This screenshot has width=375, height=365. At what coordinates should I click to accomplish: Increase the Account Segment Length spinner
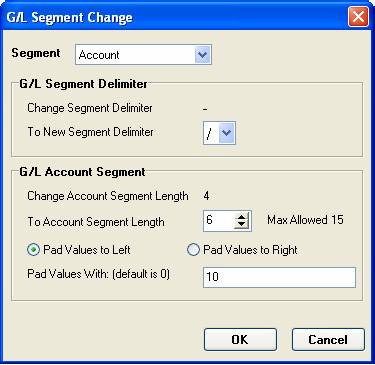242,217
